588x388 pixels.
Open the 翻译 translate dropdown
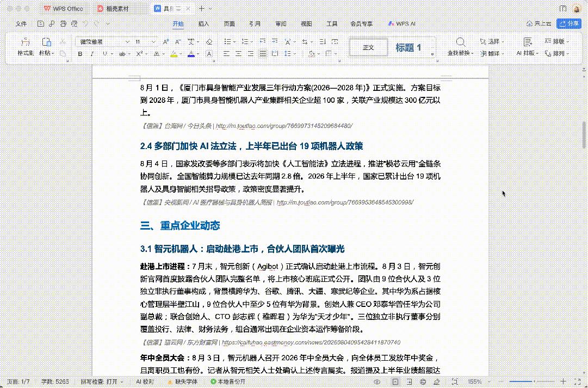click(492, 54)
